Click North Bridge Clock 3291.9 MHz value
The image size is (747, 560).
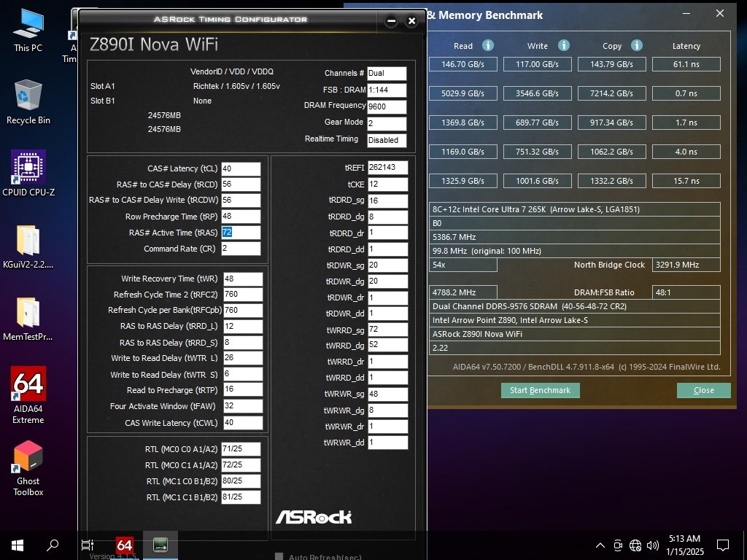(686, 265)
